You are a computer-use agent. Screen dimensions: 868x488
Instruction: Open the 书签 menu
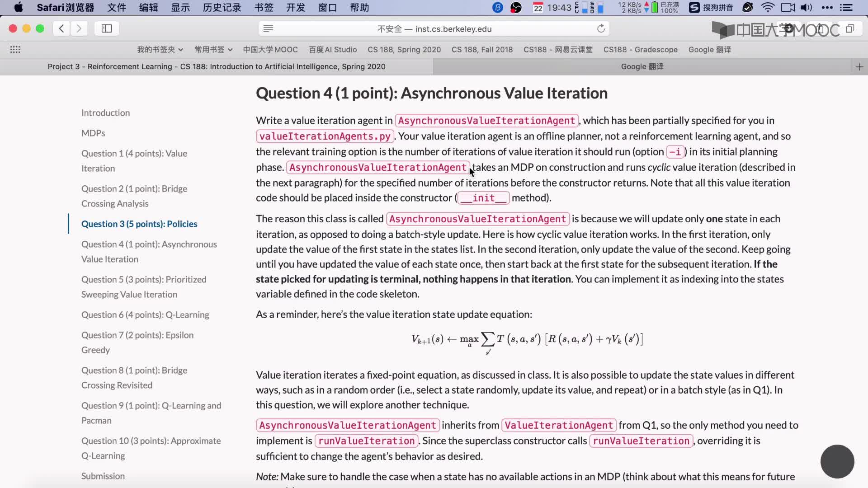(264, 7)
